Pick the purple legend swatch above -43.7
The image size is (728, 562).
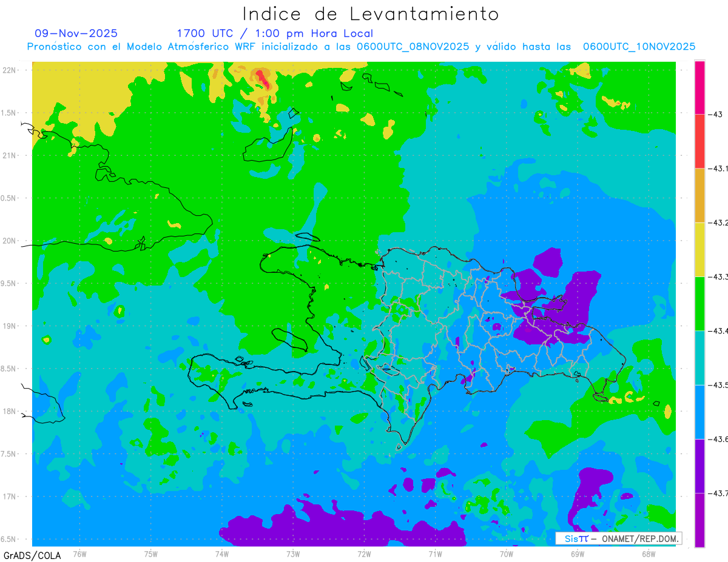pos(699,466)
